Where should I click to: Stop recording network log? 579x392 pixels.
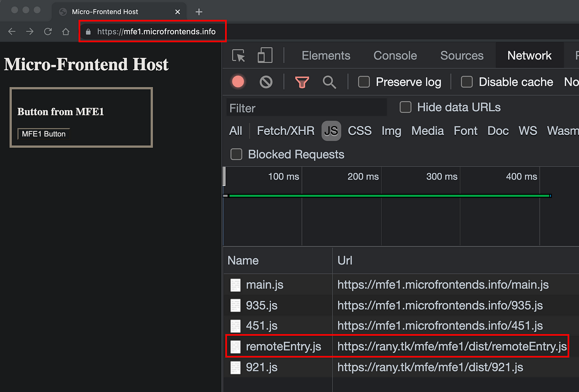(x=238, y=82)
